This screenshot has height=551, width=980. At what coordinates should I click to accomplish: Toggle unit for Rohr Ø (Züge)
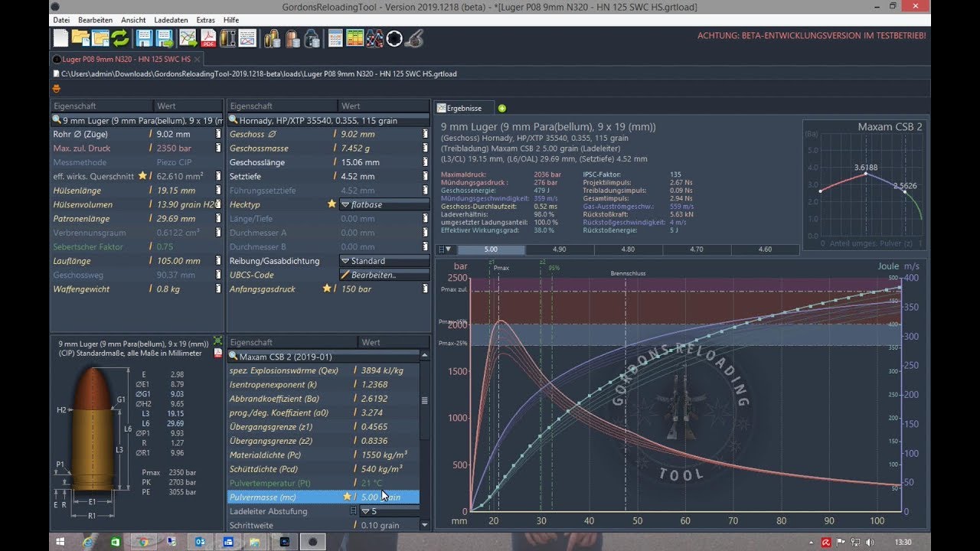pyautogui.click(x=218, y=134)
